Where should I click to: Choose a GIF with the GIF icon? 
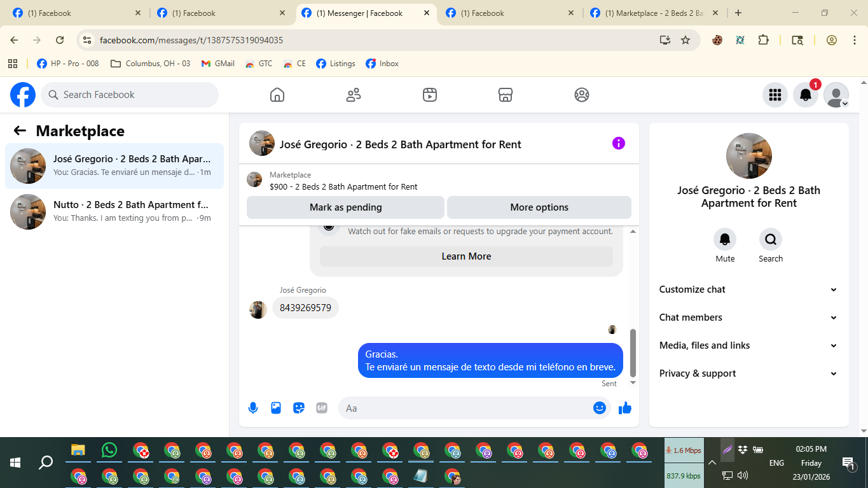pyautogui.click(x=322, y=408)
